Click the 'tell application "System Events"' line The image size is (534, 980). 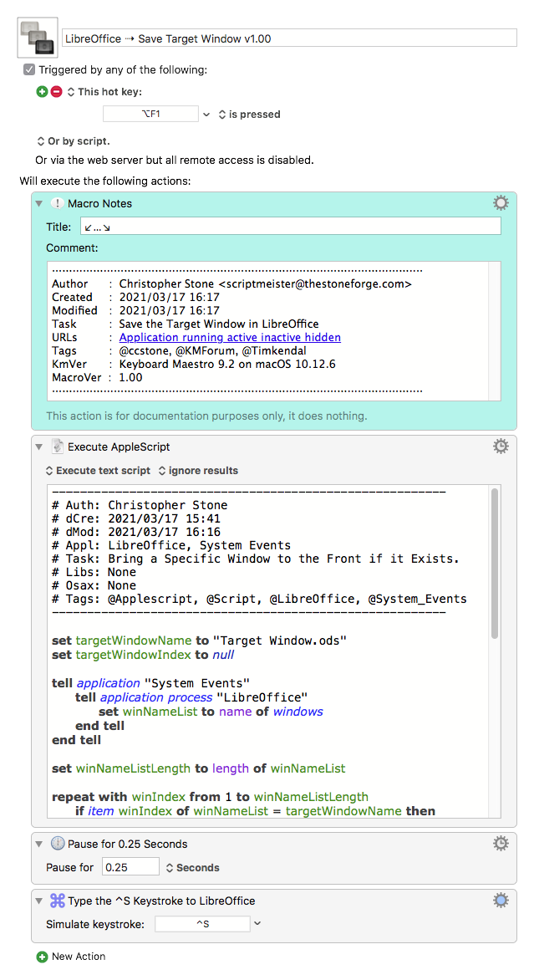click(x=150, y=683)
